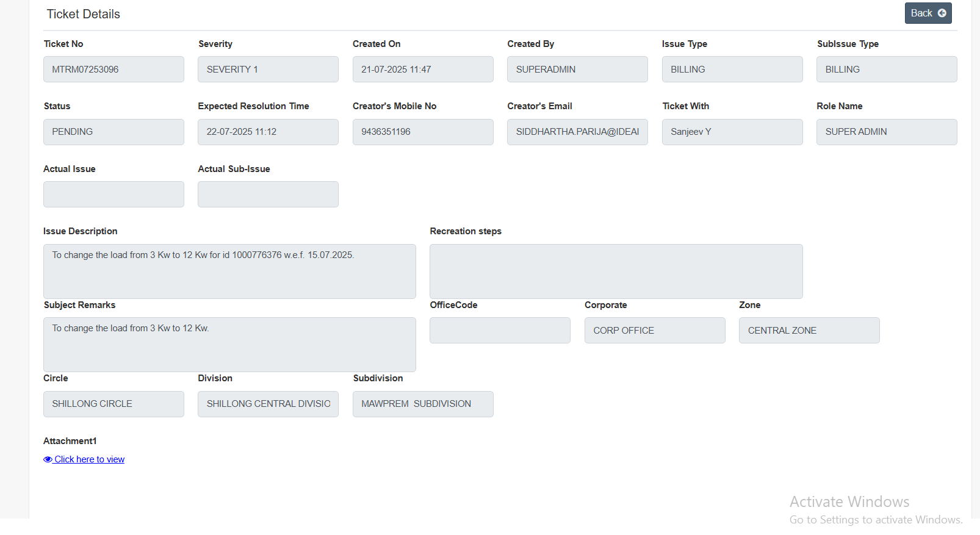Click the Ticket With field Sanjeev Y
Image resolution: width=980 pixels, height=535 pixels.
coord(732,132)
